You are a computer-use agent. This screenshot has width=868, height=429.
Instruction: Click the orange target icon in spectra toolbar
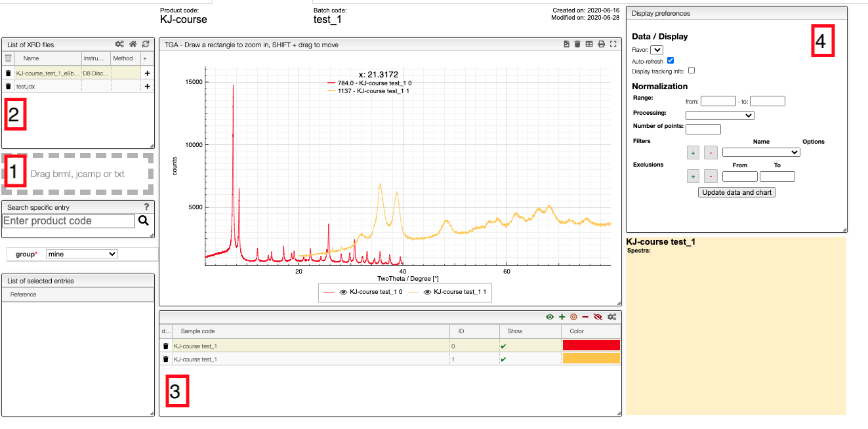point(573,317)
